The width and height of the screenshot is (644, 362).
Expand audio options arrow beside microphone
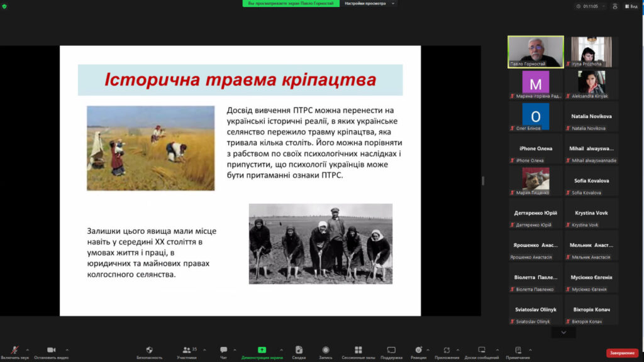pyautogui.click(x=27, y=350)
